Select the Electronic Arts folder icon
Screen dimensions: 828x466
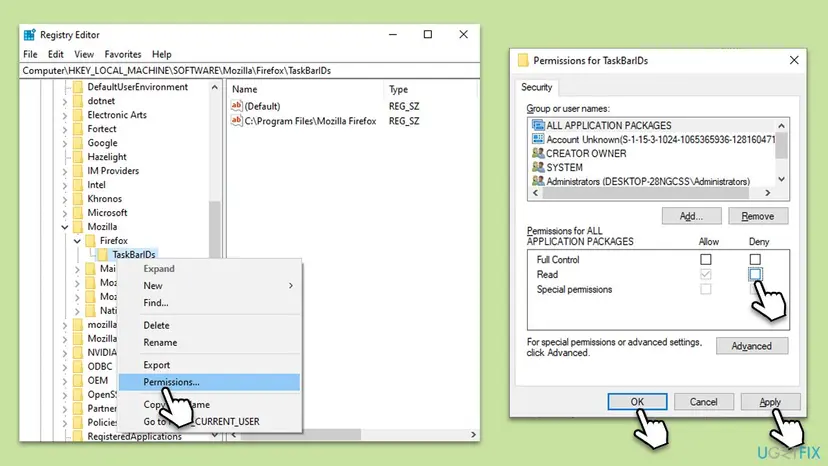click(x=78, y=115)
